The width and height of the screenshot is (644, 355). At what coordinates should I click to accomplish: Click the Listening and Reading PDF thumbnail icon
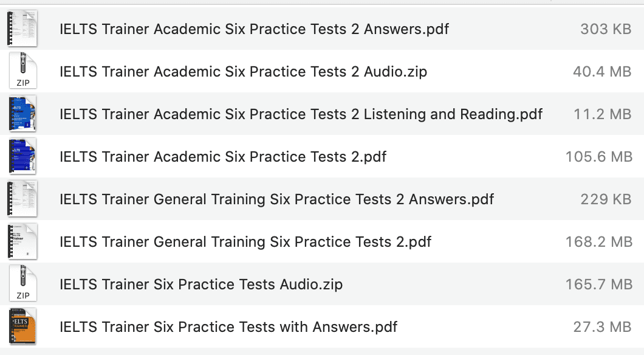tap(22, 114)
